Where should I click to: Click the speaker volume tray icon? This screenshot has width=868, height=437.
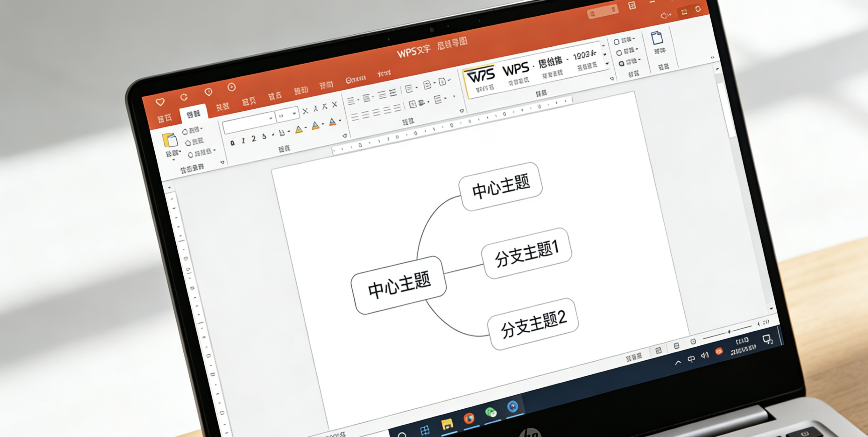point(705,355)
